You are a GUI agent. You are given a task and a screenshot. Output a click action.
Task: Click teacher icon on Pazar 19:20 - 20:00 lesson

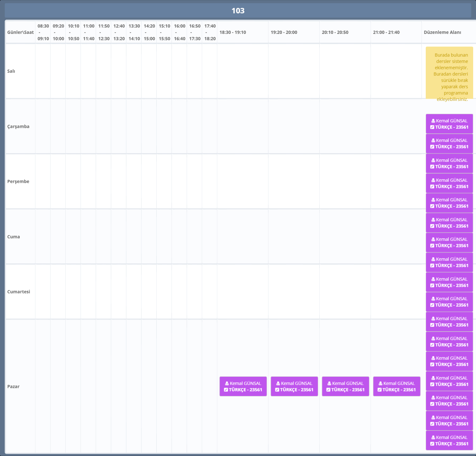[278, 383]
